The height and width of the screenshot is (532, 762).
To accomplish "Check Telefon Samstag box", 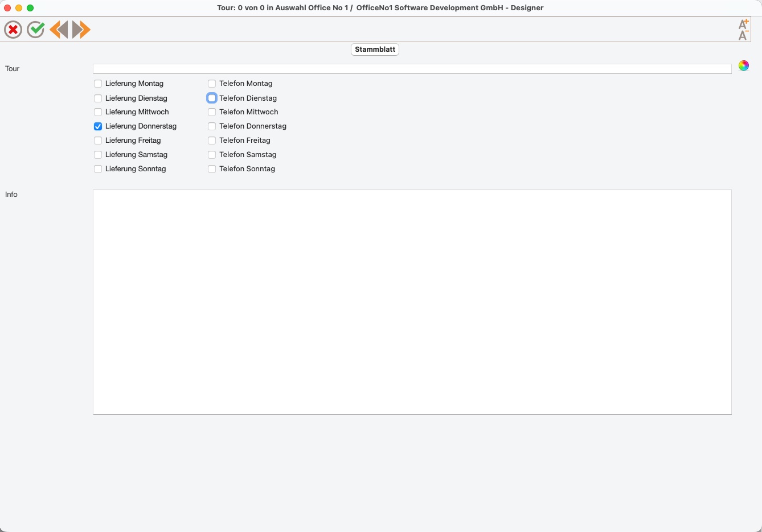I will pyautogui.click(x=212, y=155).
